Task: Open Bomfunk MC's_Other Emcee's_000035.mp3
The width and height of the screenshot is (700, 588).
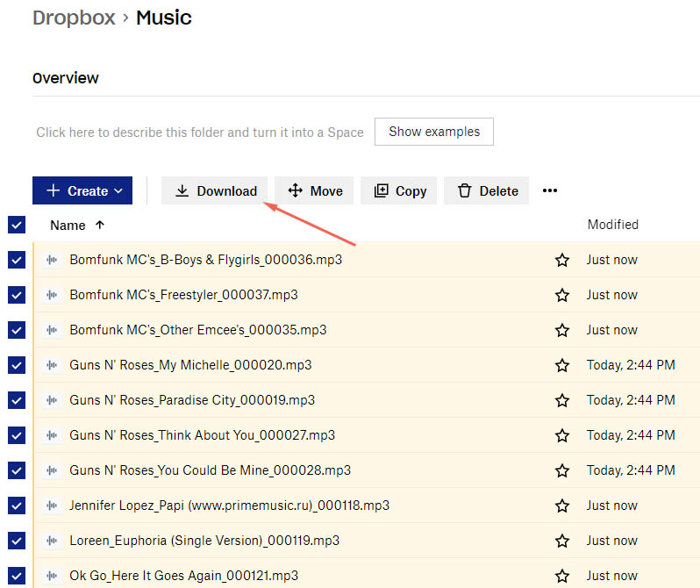Action: tap(197, 330)
